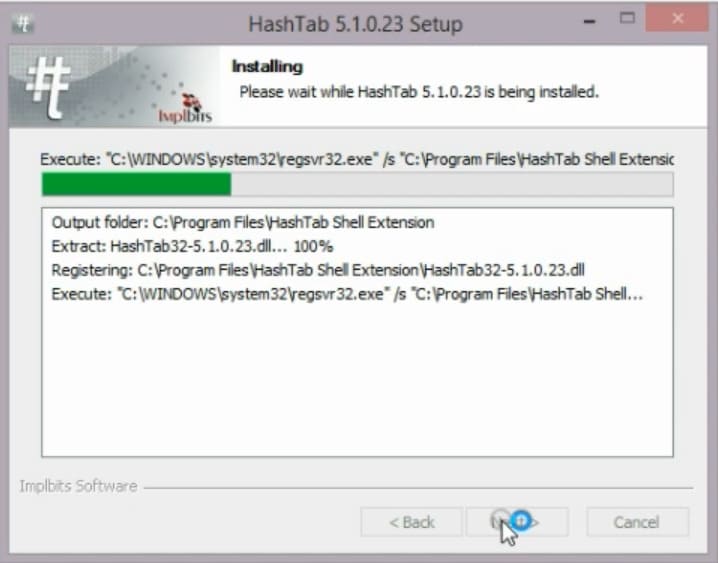This screenshot has width=718, height=563.
Task: Cancel the HashTab installation
Action: point(637,522)
